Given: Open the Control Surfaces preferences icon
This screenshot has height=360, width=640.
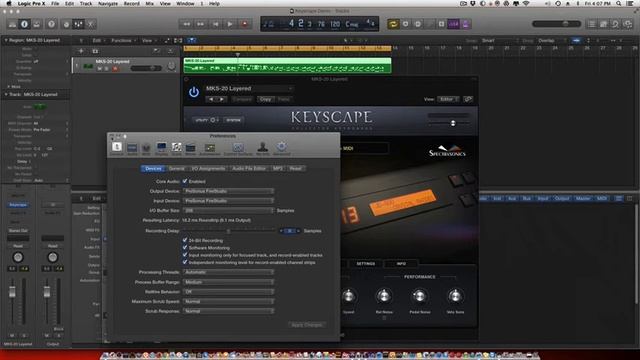Looking at the screenshot, I should click(238, 149).
